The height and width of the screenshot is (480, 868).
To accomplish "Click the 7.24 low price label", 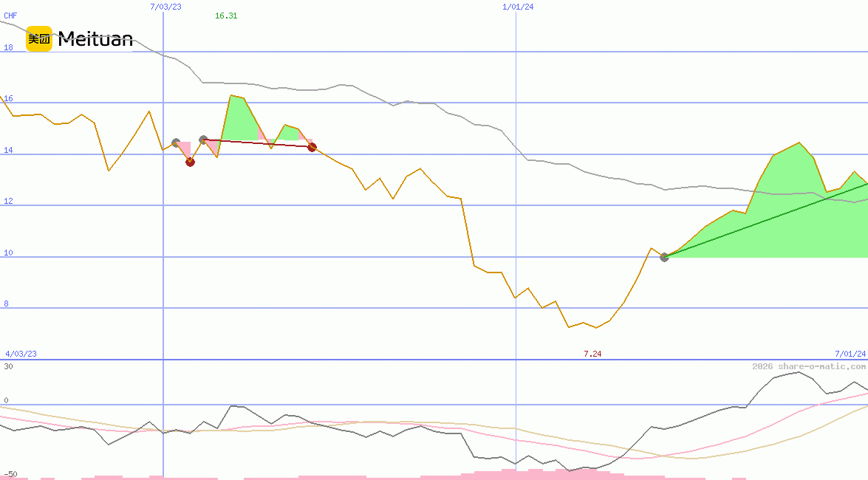I will 592,354.
